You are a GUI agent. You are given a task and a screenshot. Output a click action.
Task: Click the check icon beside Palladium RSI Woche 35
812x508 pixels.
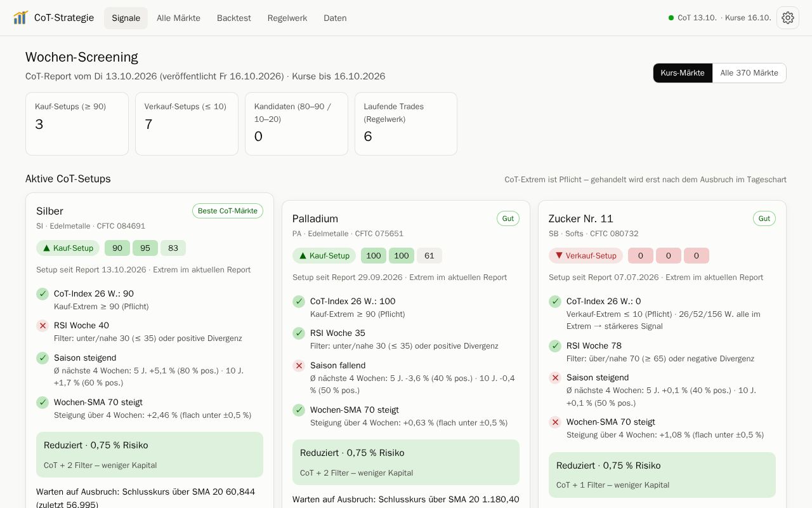[x=299, y=333]
